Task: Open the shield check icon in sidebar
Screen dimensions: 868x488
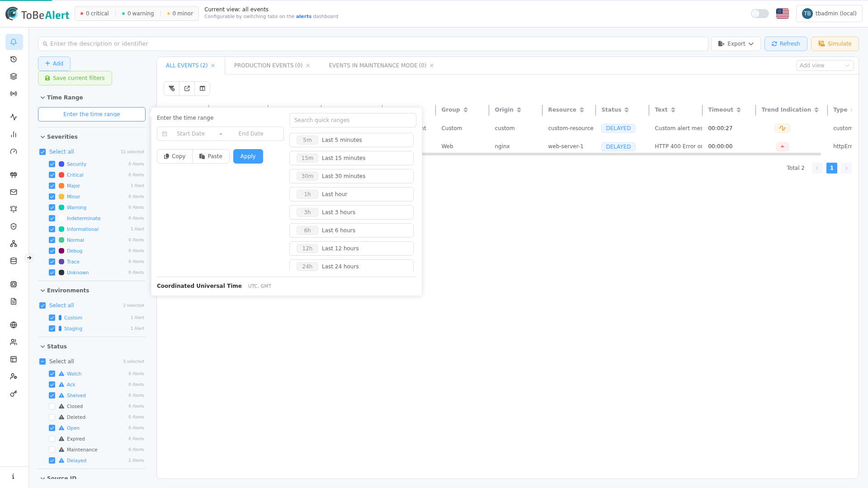Action: pos(14,226)
